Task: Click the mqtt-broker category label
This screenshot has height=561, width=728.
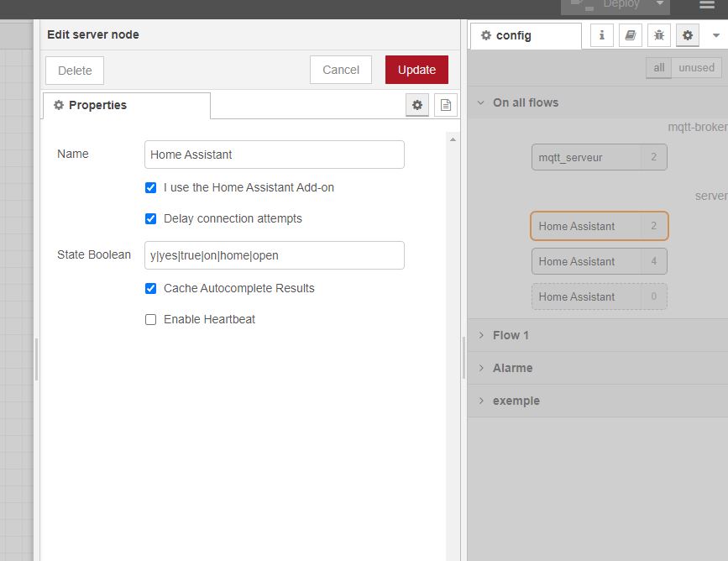Action: (x=698, y=128)
